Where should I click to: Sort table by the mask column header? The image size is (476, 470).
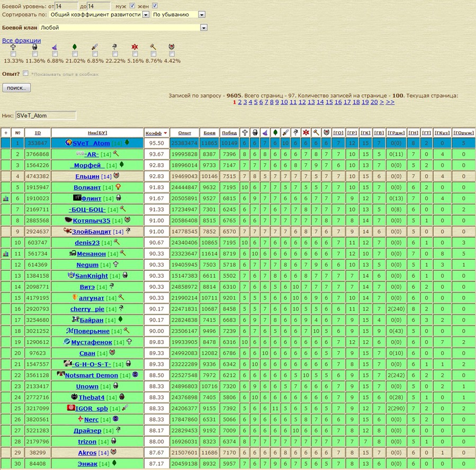tap(326, 132)
